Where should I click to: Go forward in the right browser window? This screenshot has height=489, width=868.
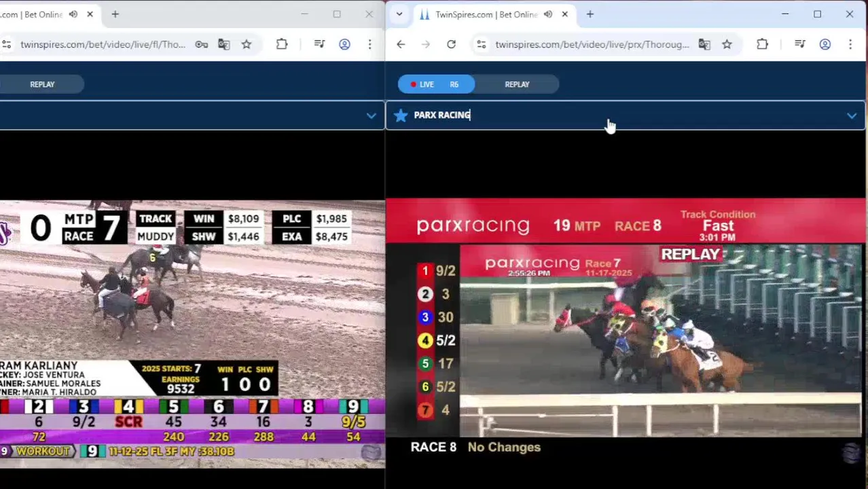tap(426, 44)
